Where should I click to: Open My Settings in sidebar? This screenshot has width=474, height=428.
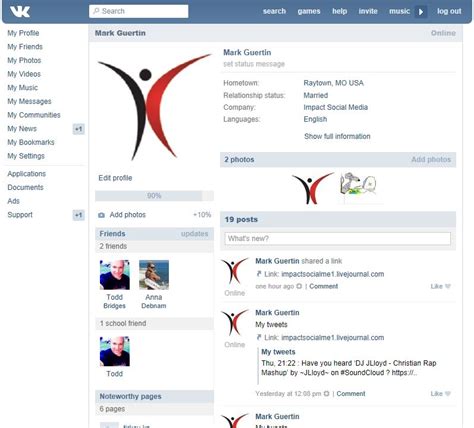(26, 156)
